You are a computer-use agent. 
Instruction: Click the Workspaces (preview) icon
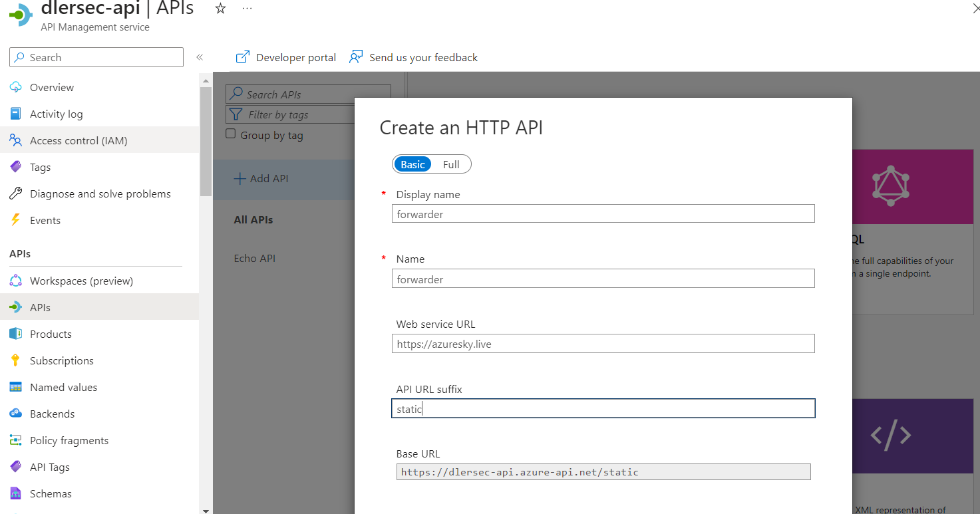coord(16,281)
